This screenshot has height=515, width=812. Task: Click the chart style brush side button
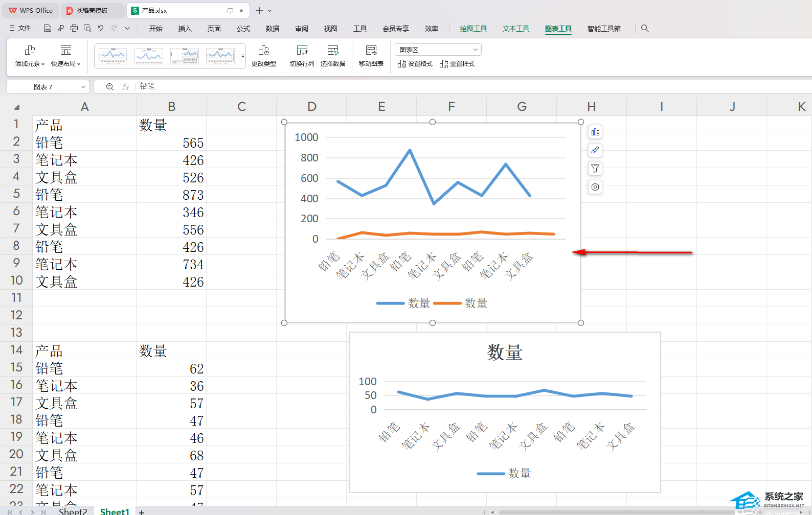pos(595,150)
